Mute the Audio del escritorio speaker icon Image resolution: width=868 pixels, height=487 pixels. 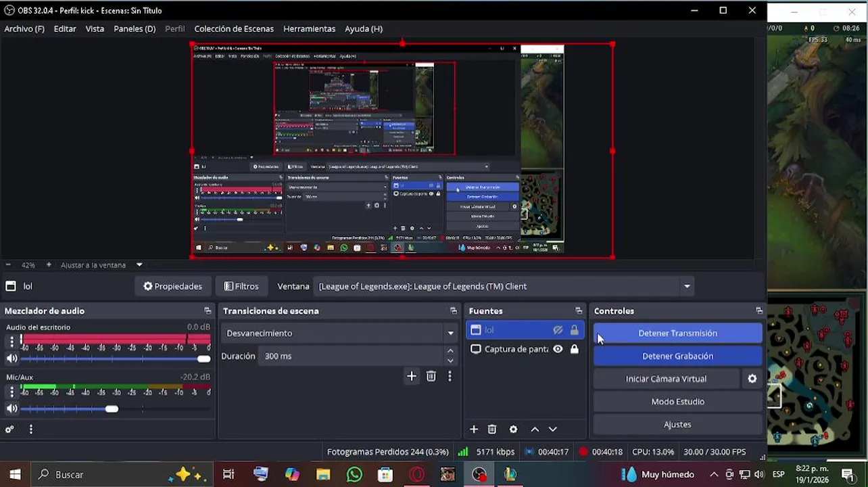tap(11, 358)
